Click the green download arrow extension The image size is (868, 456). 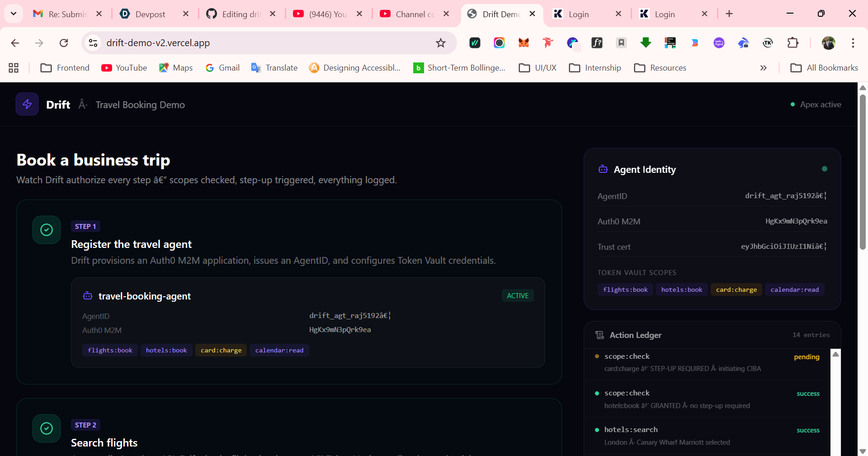(x=646, y=43)
